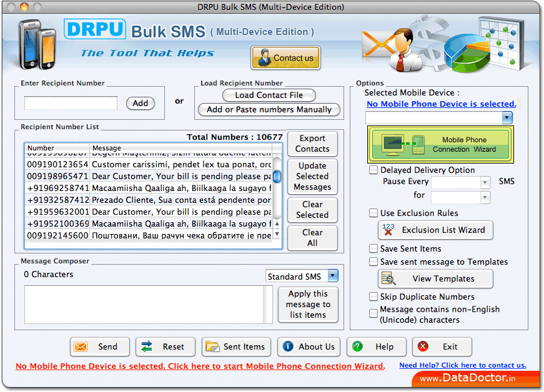Click the mobile phones image in header
This screenshot has height=392, width=544.
click(37, 44)
